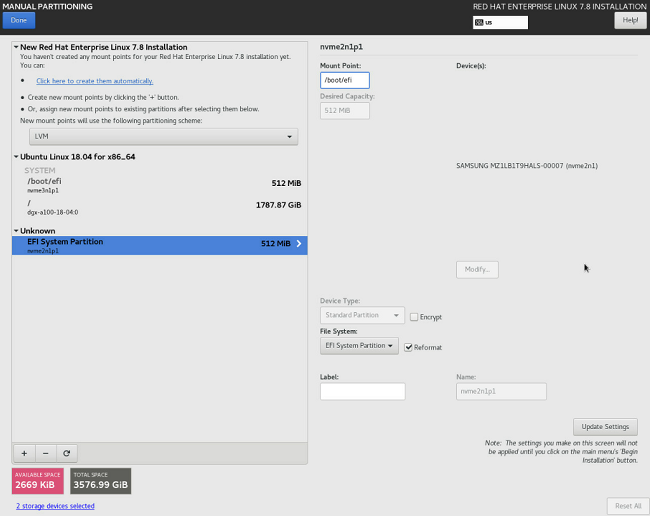
Task: Collapse New Red Hat Enterprise Linux 7.8 Installation
Action: (x=17, y=47)
